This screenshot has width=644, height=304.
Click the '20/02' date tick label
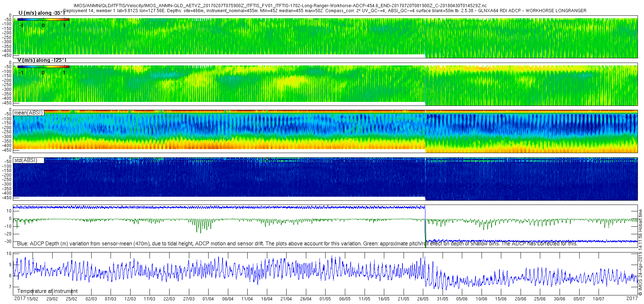click(x=52, y=299)
